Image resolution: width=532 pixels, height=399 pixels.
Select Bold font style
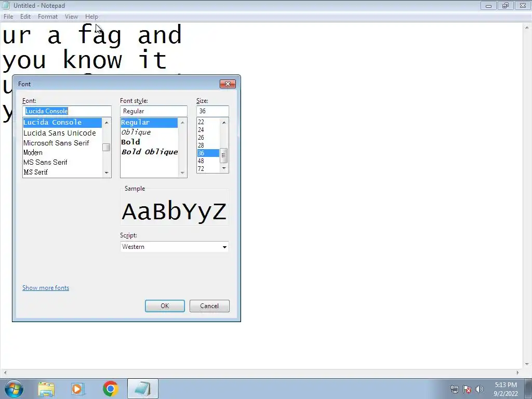149,142
